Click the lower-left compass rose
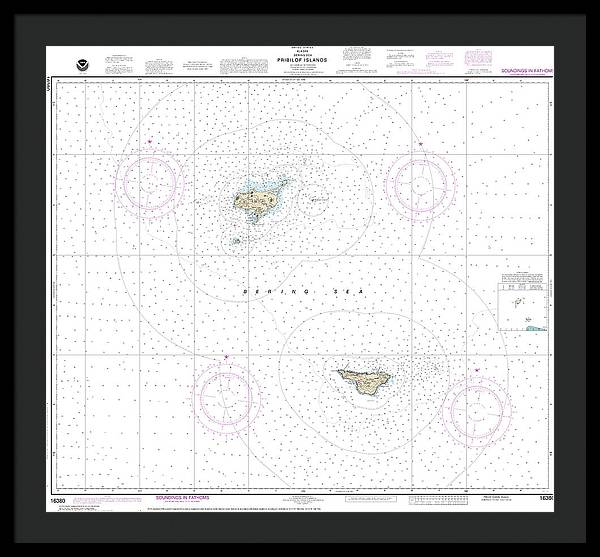This screenshot has height=557, width=600. (x=226, y=392)
